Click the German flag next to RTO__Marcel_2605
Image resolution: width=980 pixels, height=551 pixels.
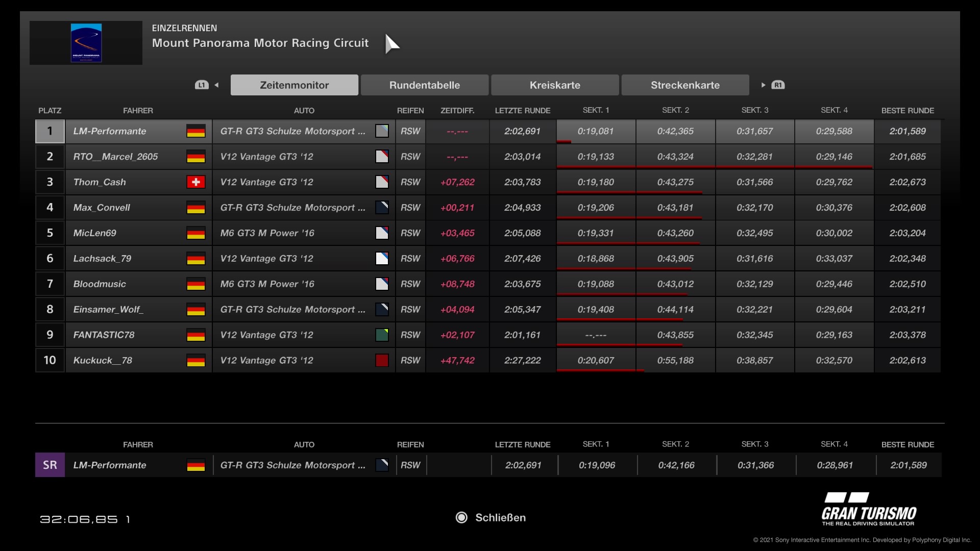coord(195,157)
